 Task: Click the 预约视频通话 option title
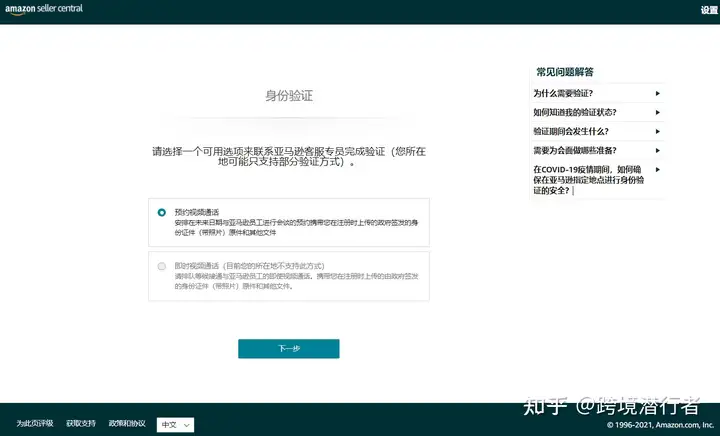click(x=197, y=212)
